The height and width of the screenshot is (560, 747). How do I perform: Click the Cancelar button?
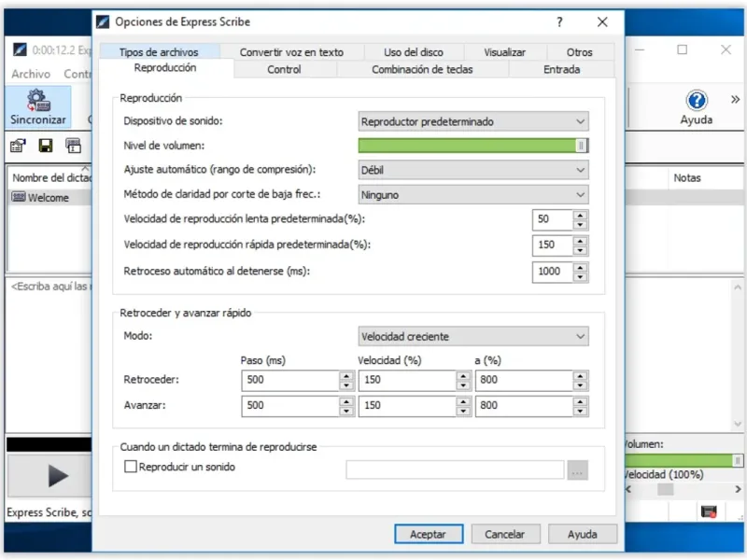click(x=505, y=534)
